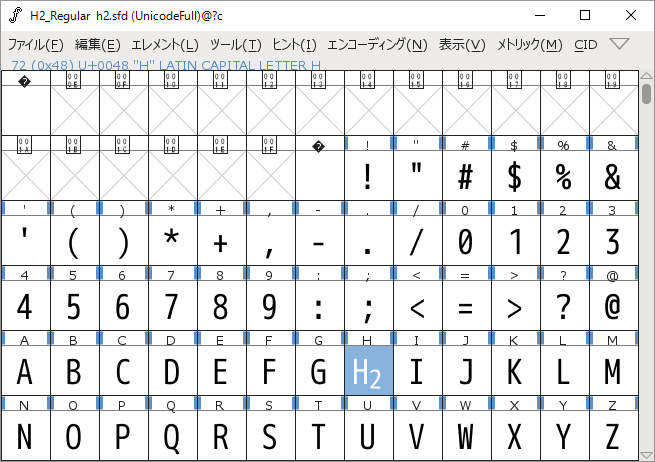Open the エンコーディング(N) menu
The image size is (655, 462).
coord(377,45)
